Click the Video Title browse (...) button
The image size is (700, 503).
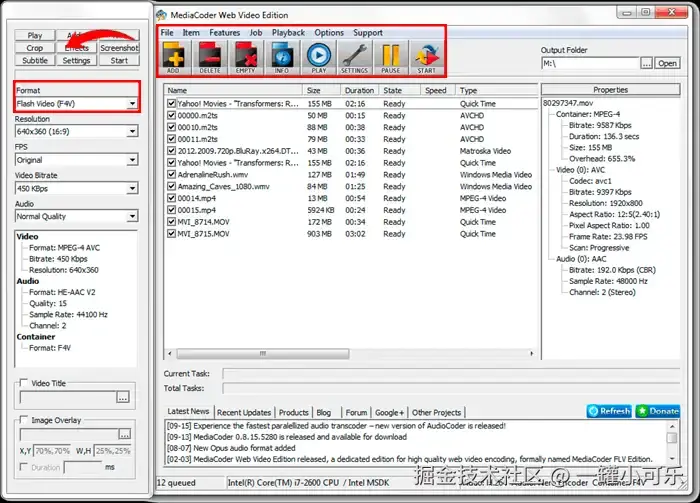pyautogui.click(x=123, y=397)
